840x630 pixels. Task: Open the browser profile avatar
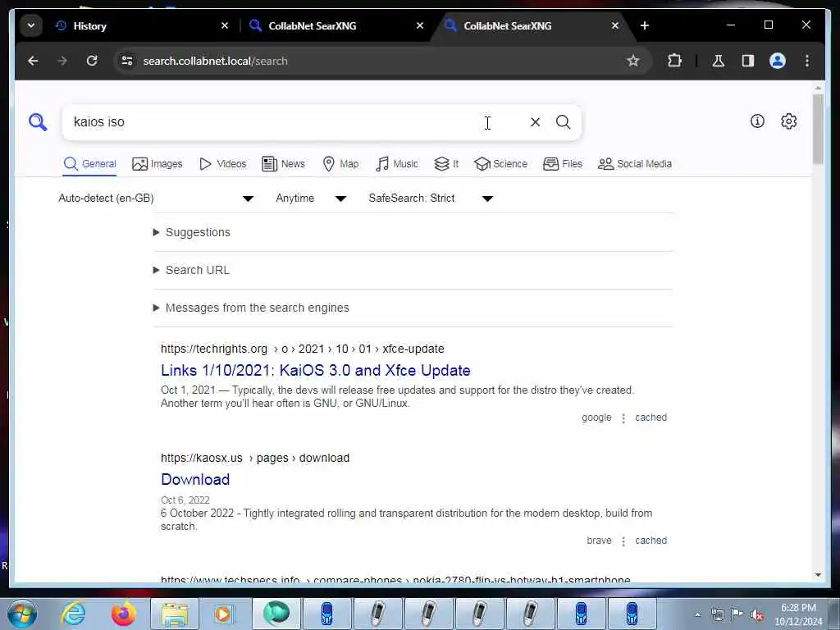click(x=778, y=61)
